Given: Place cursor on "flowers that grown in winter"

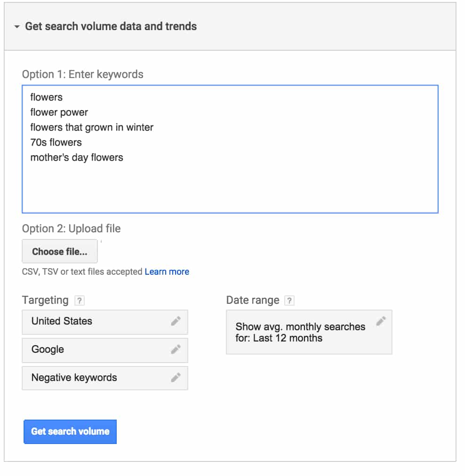Looking at the screenshot, I should pos(92,127).
